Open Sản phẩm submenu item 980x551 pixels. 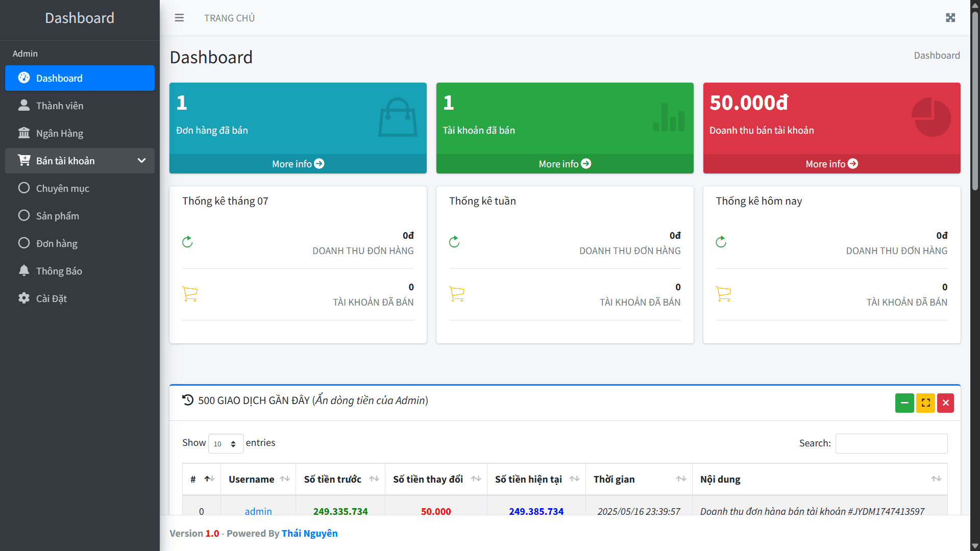click(x=80, y=216)
